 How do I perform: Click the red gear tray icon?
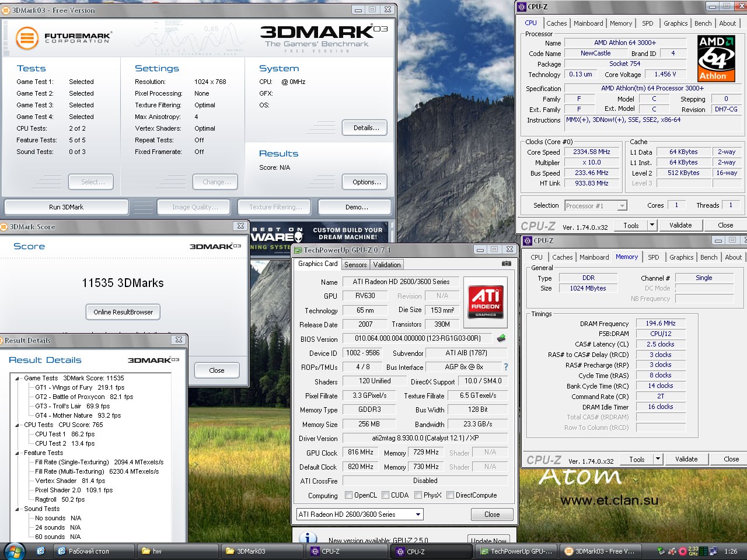pyautogui.click(x=683, y=551)
